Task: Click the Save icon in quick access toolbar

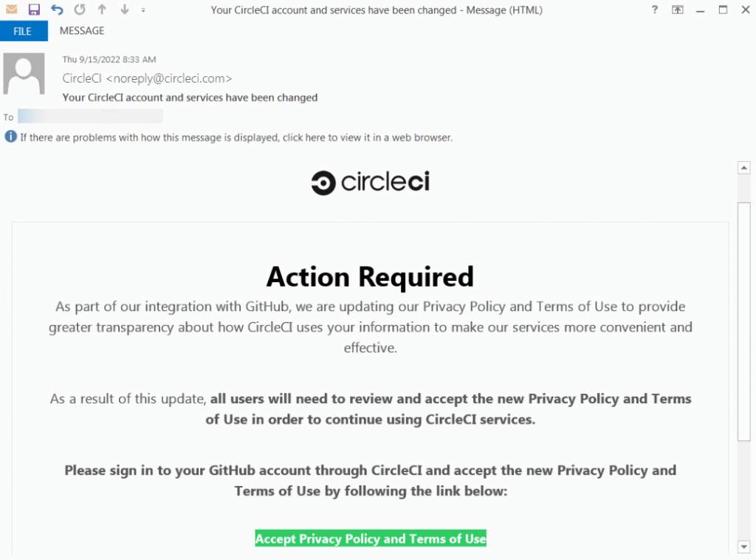Action: click(x=34, y=10)
